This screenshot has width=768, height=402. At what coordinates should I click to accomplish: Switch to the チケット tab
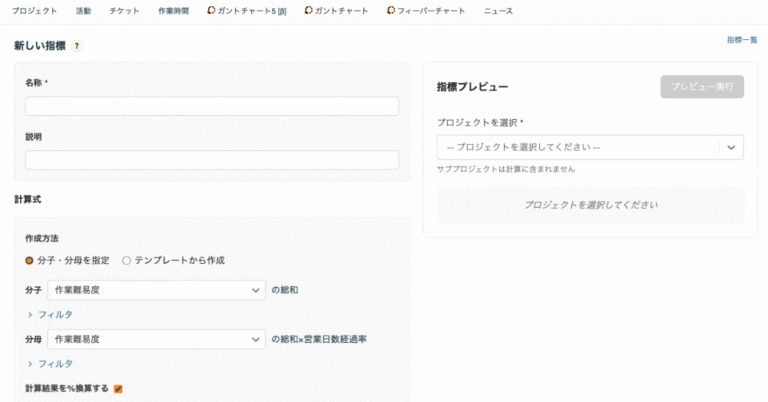124,11
